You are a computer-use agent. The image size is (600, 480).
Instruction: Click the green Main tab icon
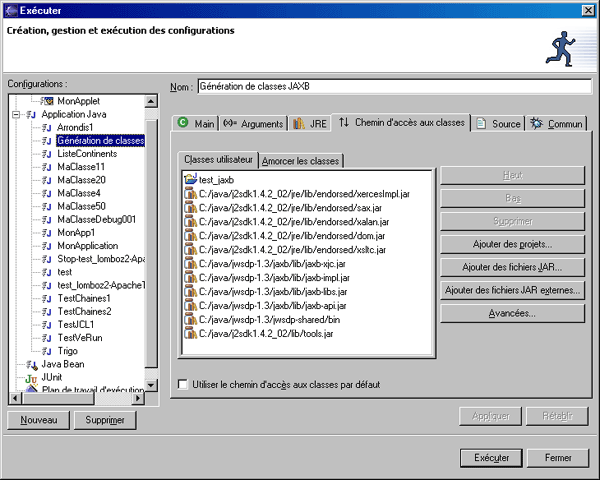[x=183, y=123]
